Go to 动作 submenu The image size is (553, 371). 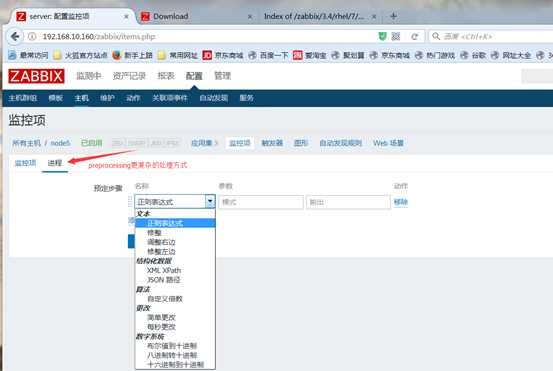point(133,98)
